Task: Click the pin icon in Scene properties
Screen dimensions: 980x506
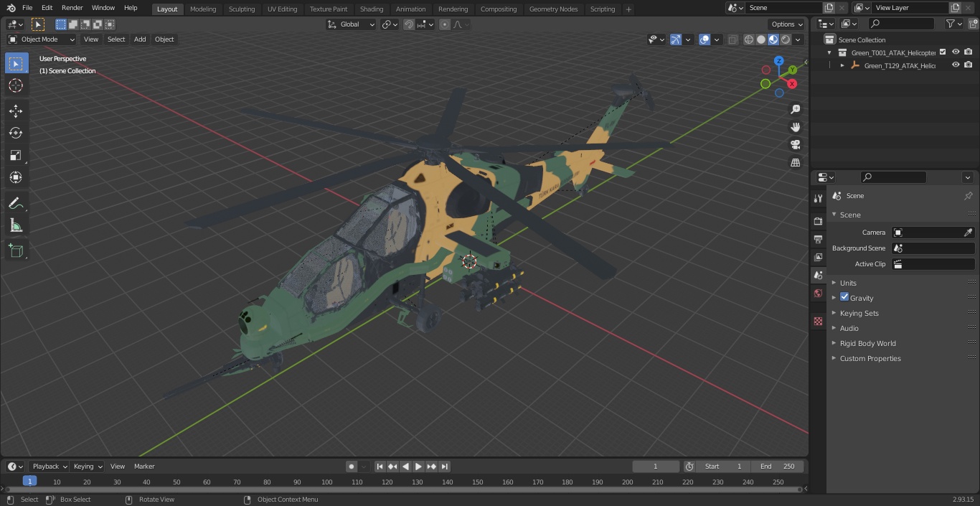Action: (x=968, y=196)
